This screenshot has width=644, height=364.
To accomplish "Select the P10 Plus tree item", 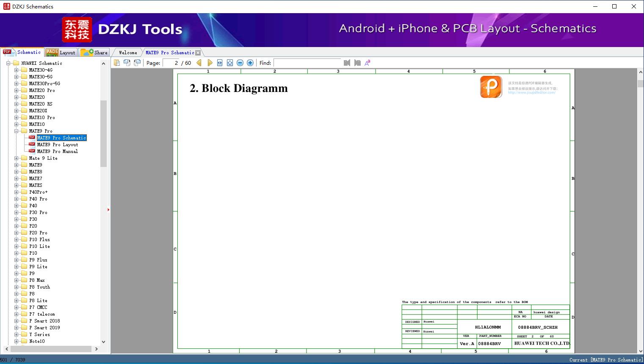I will pyautogui.click(x=39, y=239).
